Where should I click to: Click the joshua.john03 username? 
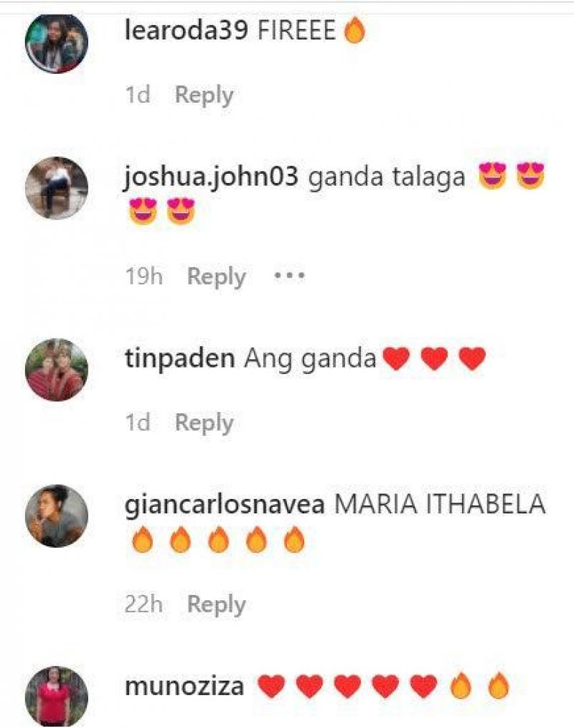click(x=211, y=177)
